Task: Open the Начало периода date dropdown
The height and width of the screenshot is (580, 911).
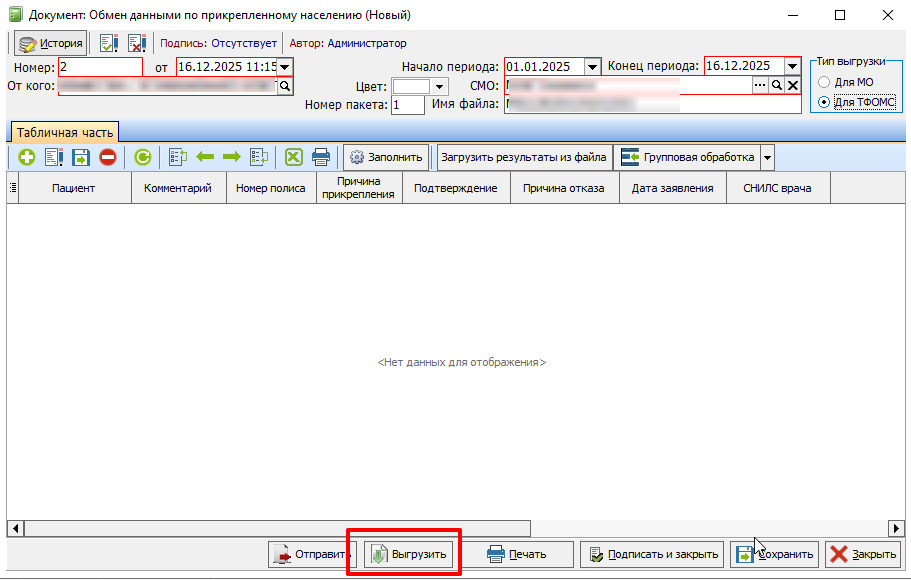Action: tap(591, 67)
